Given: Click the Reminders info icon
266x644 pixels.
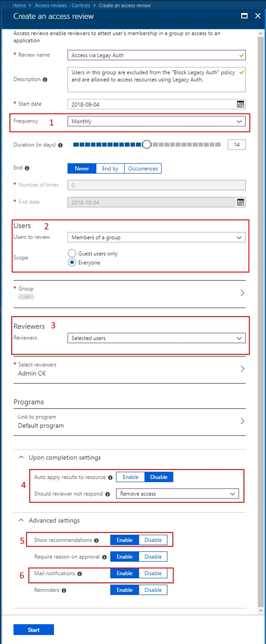Looking at the screenshot, I should pyautogui.click(x=64, y=590).
